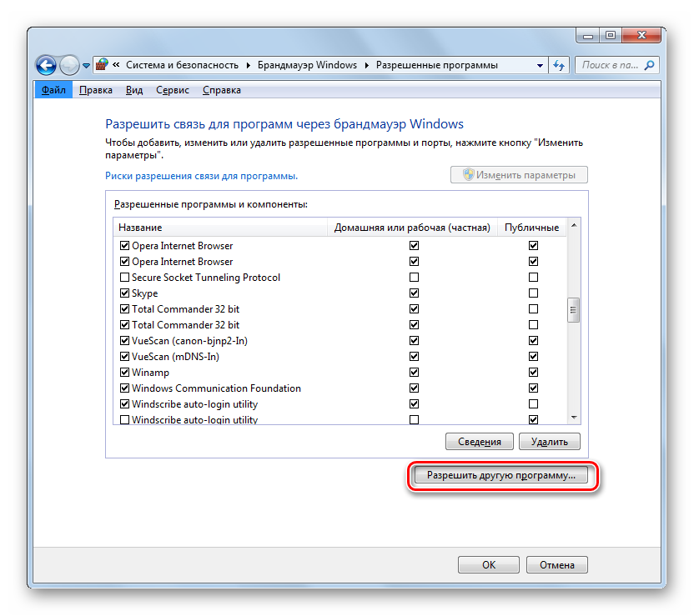The width and height of the screenshot is (694, 616).
Task: Expand breadcrumb arrow after Брандмауэр Windows
Action: (x=366, y=65)
